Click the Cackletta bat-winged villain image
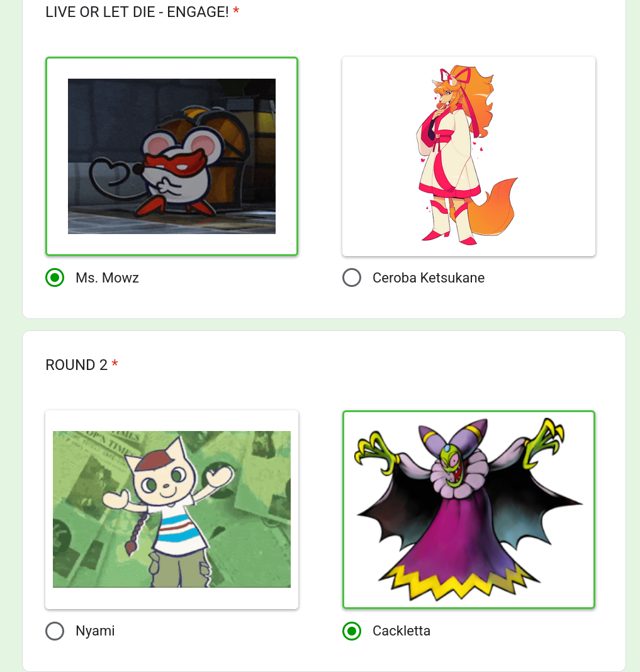The width and height of the screenshot is (640, 672). click(x=469, y=510)
